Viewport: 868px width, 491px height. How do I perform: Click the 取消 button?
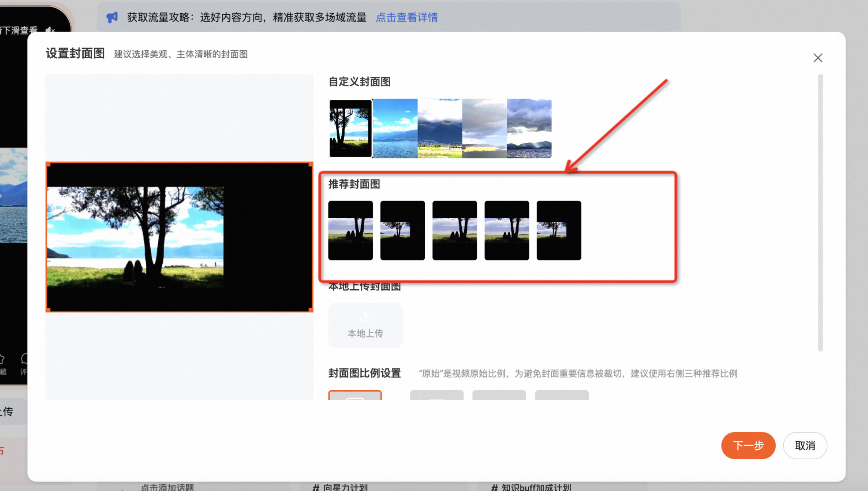(805, 446)
